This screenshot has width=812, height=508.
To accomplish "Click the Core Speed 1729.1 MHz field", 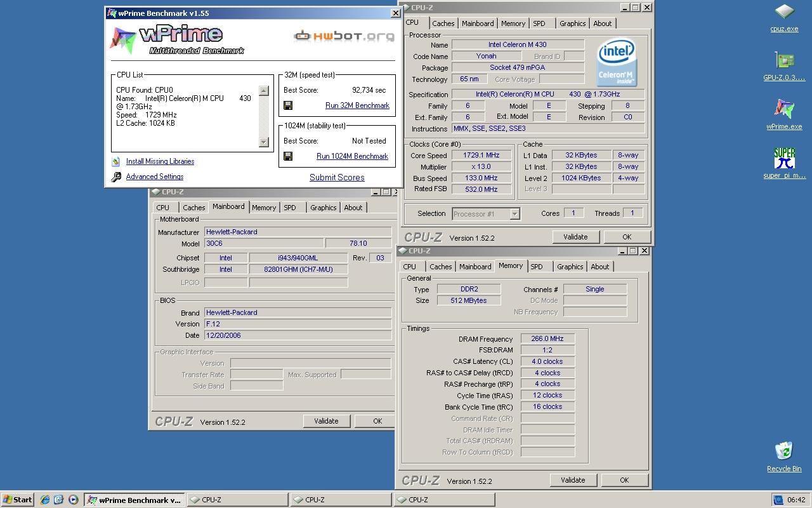I will pyautogui.click(x=482, y=155).
